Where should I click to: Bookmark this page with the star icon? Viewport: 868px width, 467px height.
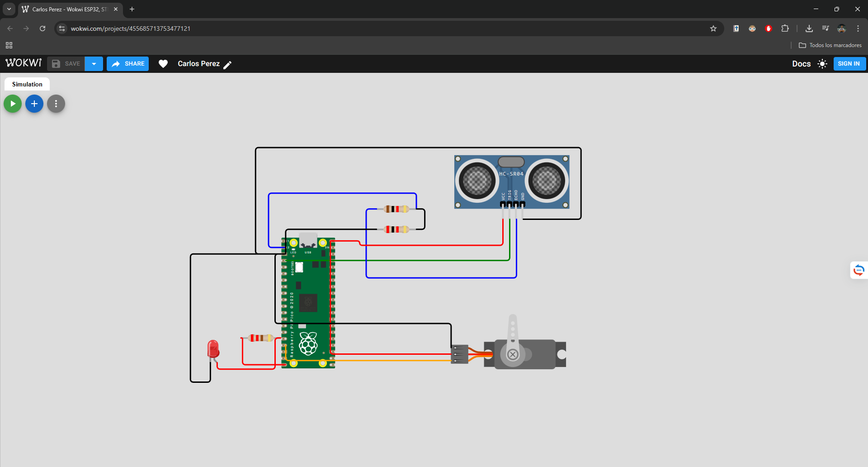713,28
